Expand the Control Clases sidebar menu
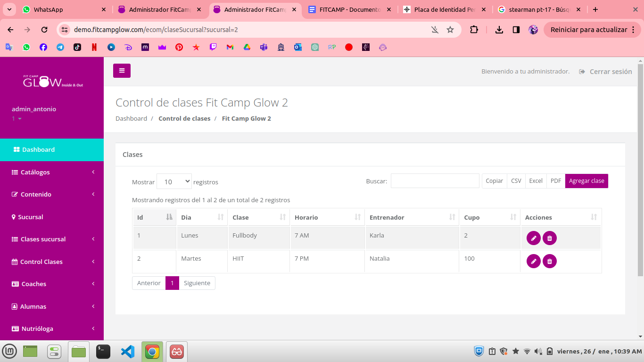The height and width of the screenshot is (362, 644). [x=52, y=262]
